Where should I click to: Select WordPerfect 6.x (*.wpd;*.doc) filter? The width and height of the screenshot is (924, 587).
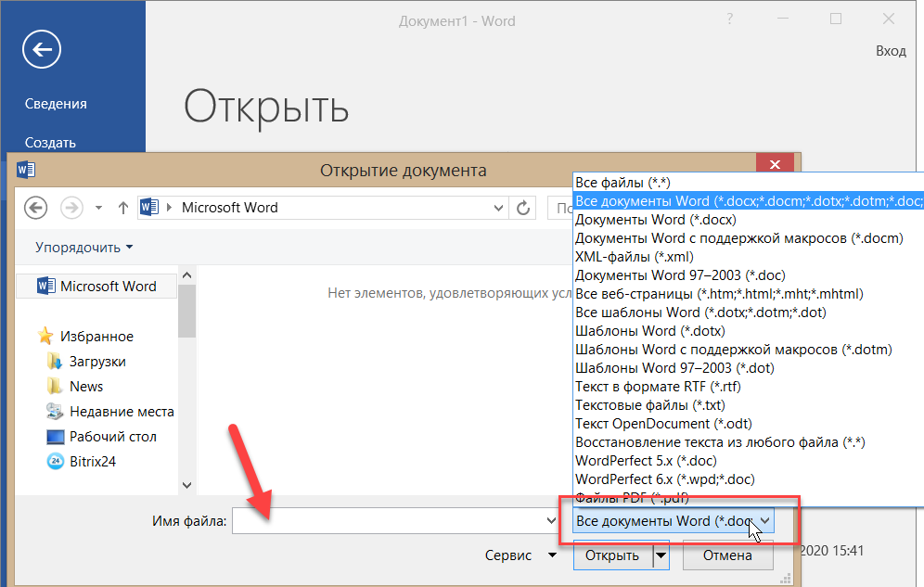tap(749, 479)
